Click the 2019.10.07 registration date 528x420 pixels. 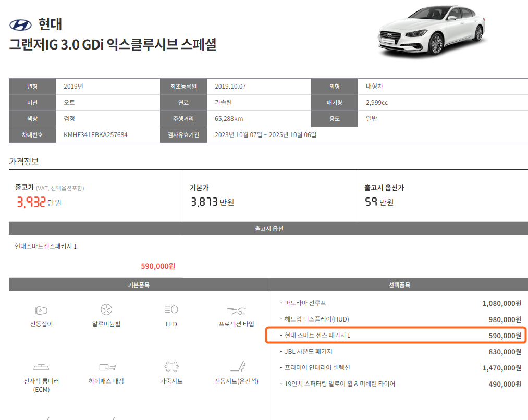coord(230,87)
